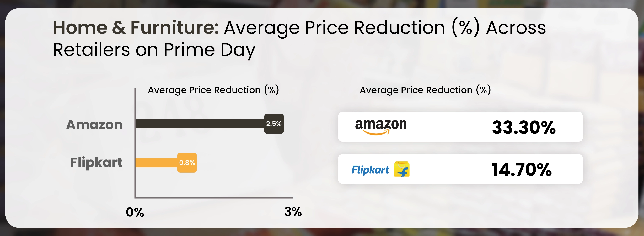Click the Amazon axis label on chart
Image resolution: width=644 pixels, height=236 pixels.
tap(94, 124)
